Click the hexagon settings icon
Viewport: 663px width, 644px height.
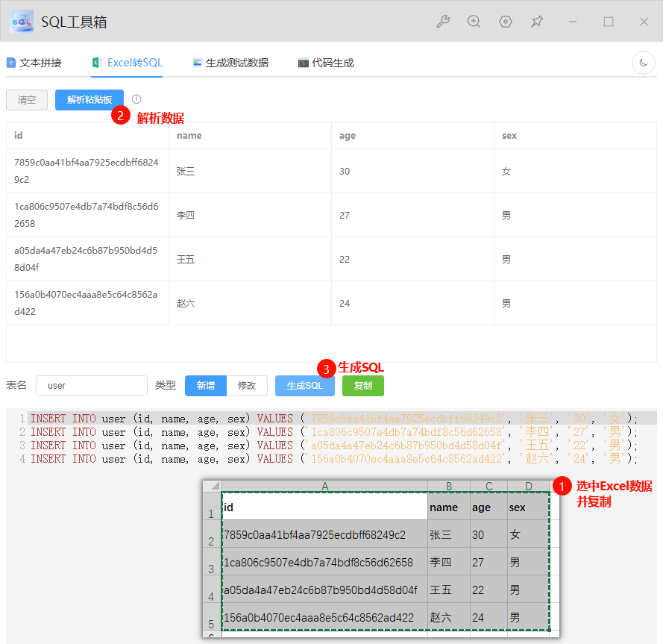[506, 22]
